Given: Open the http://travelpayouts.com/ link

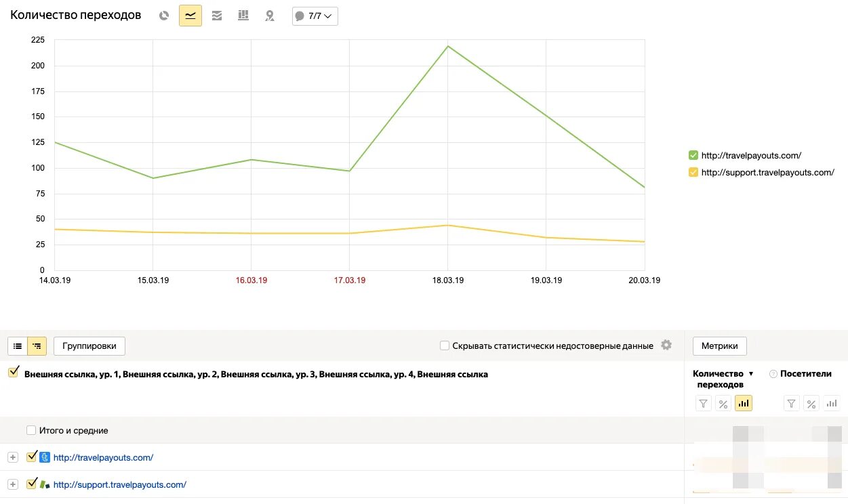Looking at the screenshot, I should point(103,457).
